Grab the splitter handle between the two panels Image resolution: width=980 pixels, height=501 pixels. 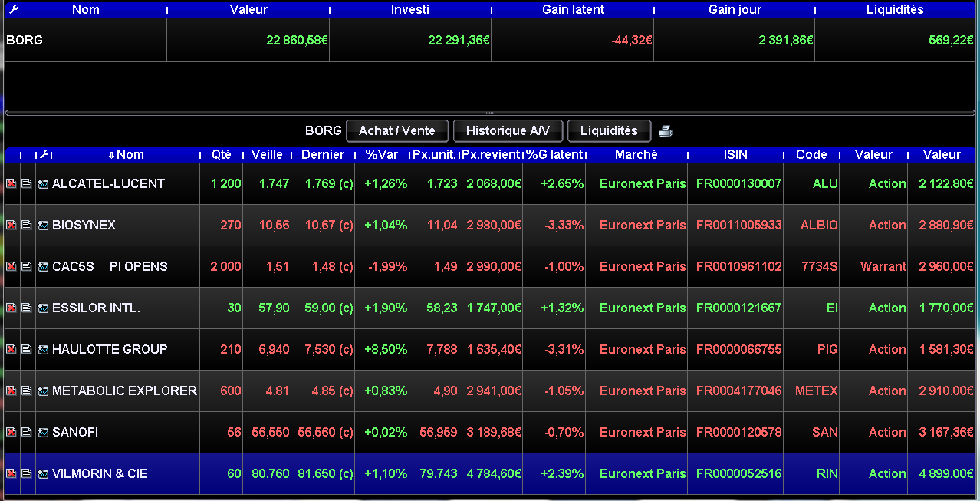point(490,113)
